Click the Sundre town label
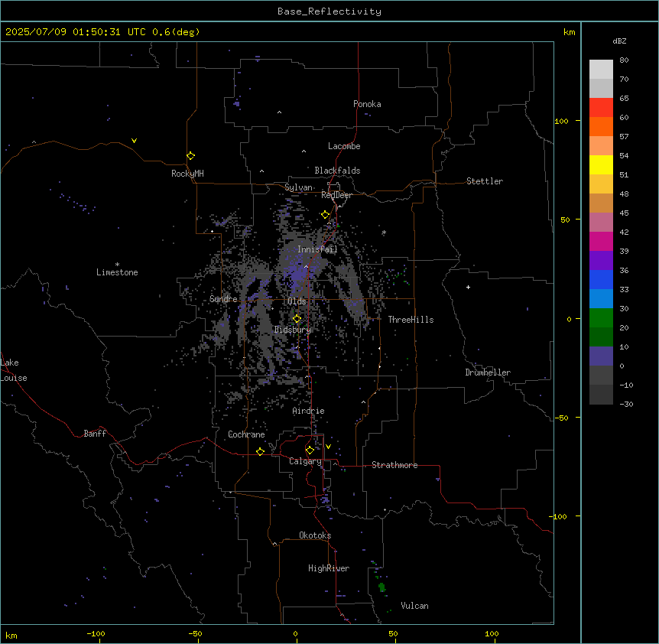 [x=223, y=299]
